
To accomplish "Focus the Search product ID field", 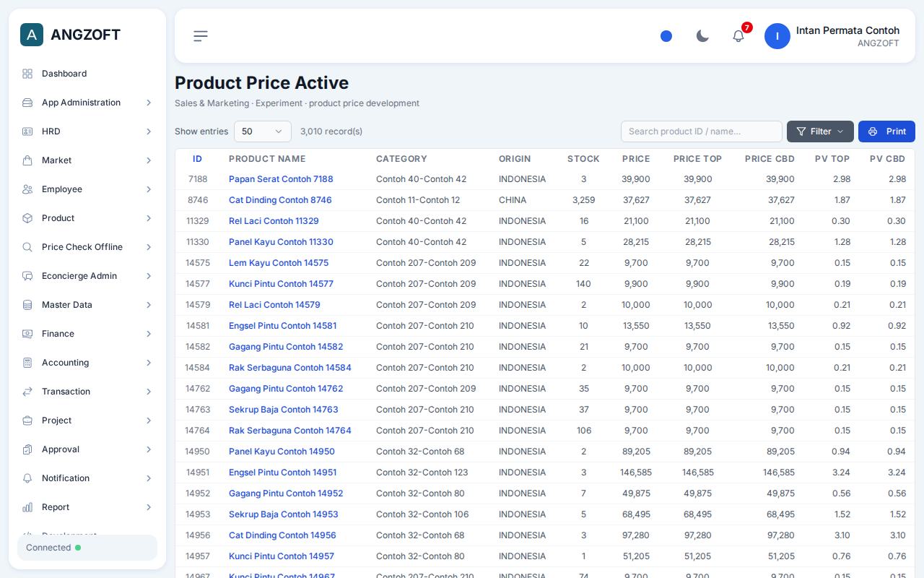I will coord(702,131).
